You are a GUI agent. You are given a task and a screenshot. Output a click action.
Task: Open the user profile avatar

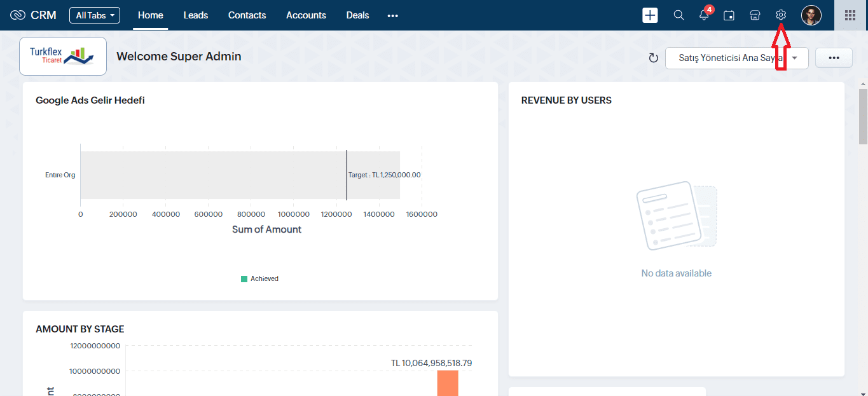coord(811,15)
